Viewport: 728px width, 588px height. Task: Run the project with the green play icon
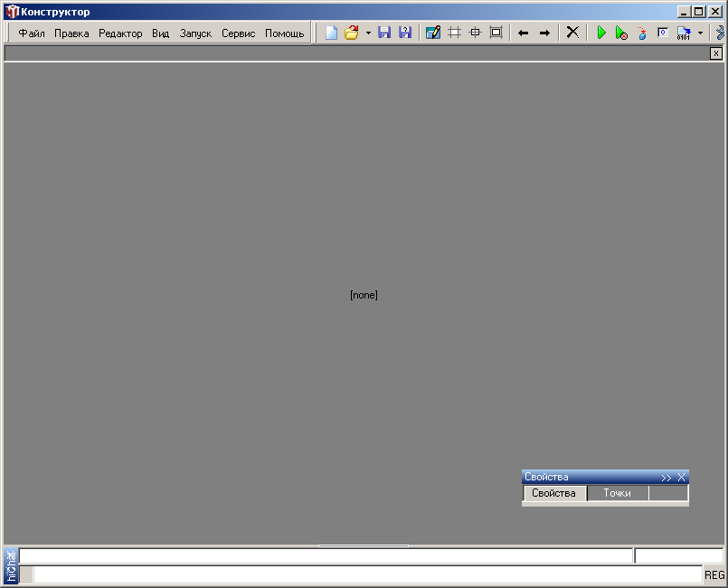[x=601, y=33]
